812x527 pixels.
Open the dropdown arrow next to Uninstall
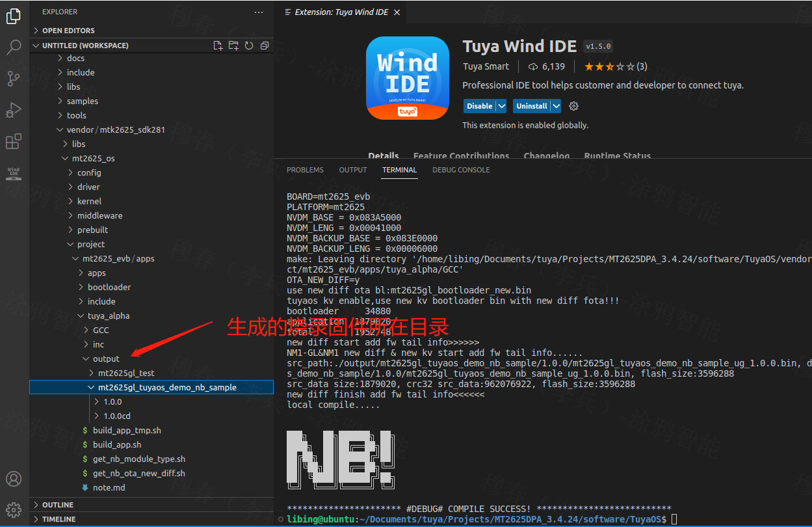click(x=556, y=106)
